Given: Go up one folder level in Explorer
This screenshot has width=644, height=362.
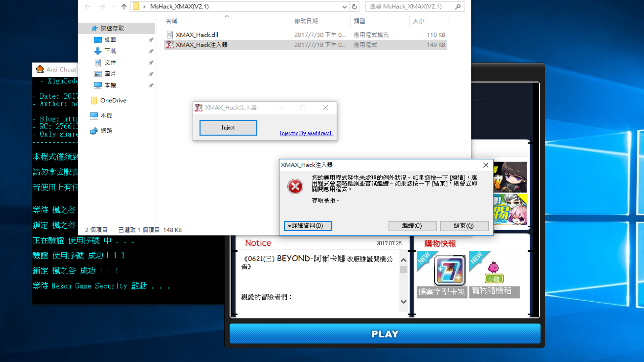Looking at the screenshot, I should (x=124, y=6).
